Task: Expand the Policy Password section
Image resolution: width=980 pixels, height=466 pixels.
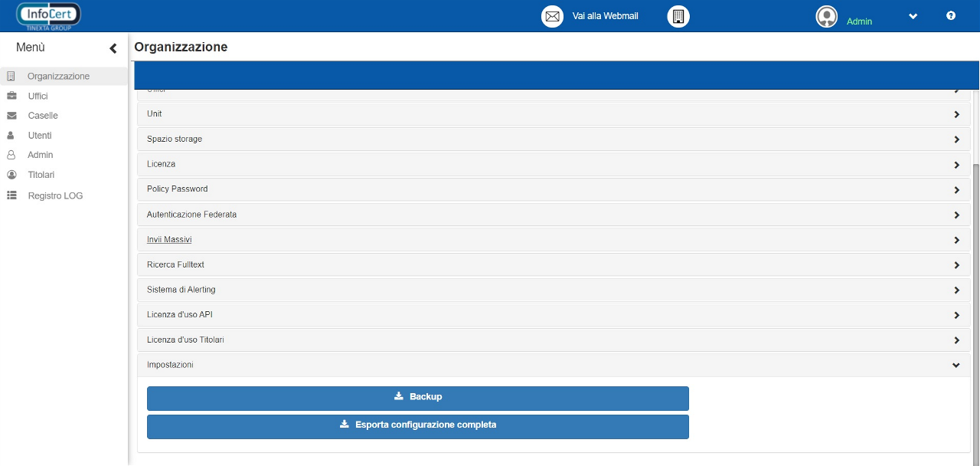Action: 553,189
